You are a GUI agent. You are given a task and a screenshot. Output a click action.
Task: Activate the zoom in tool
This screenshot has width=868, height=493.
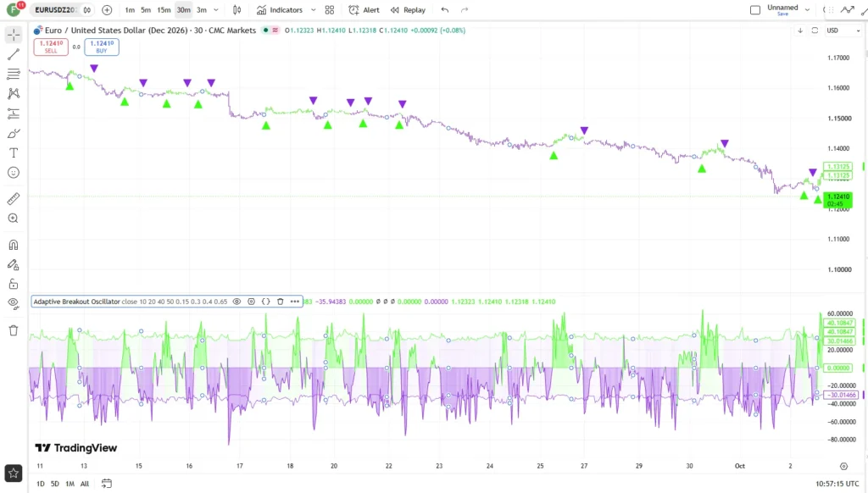coord(14,219)
